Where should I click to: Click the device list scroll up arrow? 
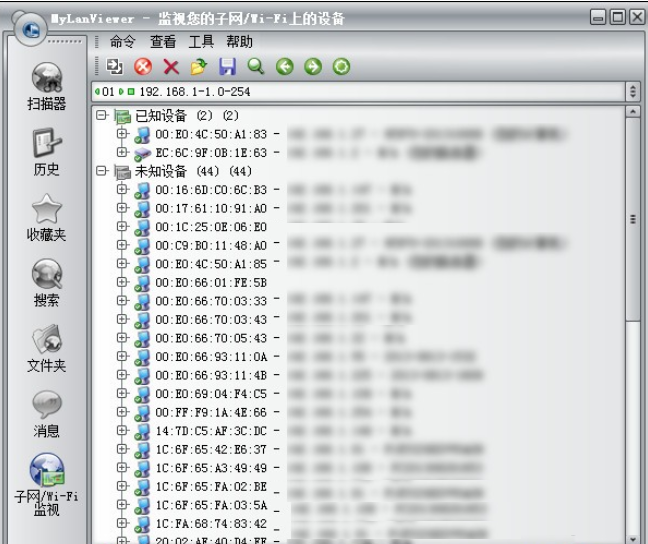pyautogui.click(x=633, y=112)
